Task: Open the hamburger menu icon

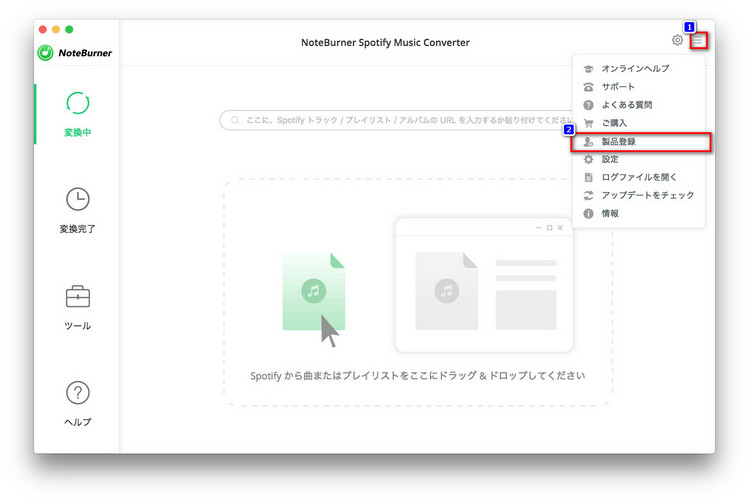Action: coord(698,41)
